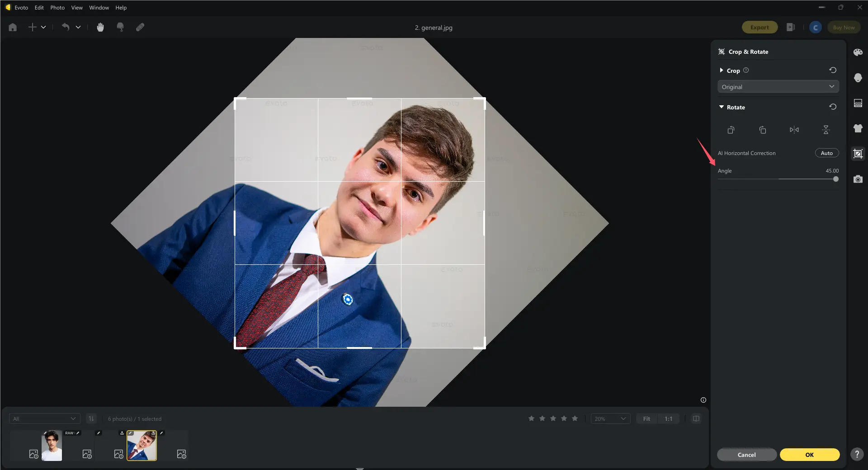Open the account avatar labeled C
Viewport: 868px width, 470px height.
[x=816, y=28]
